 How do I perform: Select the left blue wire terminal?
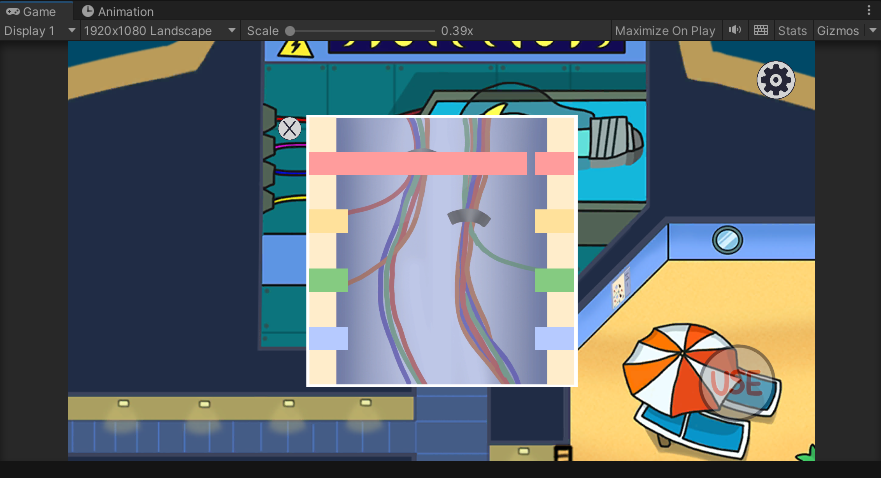(x=328, y=339)
